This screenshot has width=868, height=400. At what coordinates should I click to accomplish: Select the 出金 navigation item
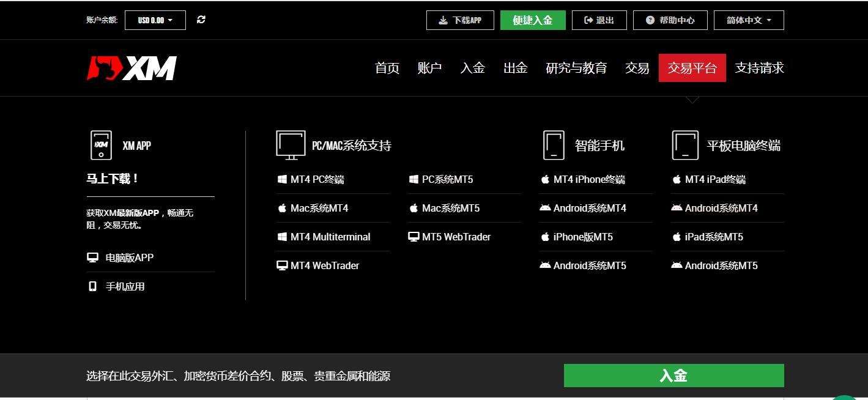pos(515,68)
